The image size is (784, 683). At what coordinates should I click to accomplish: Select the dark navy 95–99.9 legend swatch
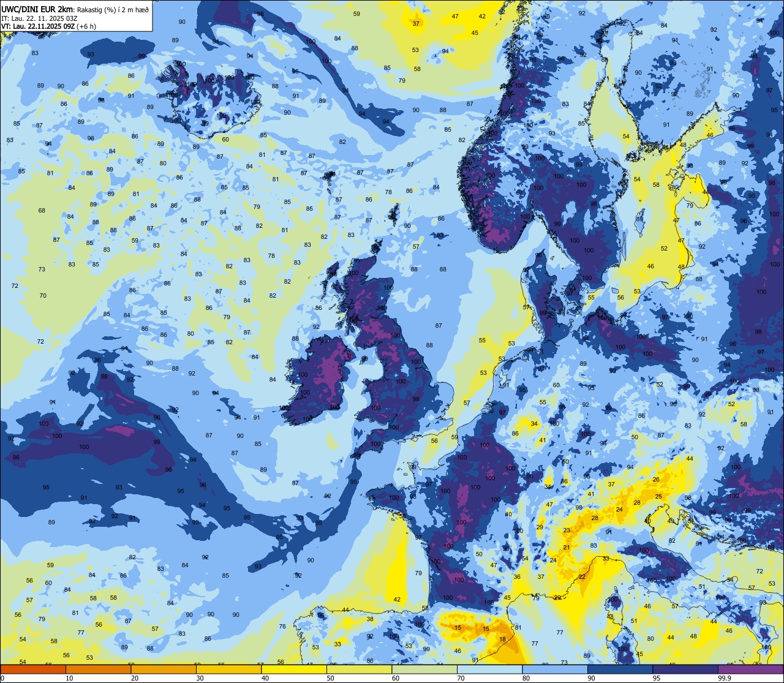tap(685, 670)
